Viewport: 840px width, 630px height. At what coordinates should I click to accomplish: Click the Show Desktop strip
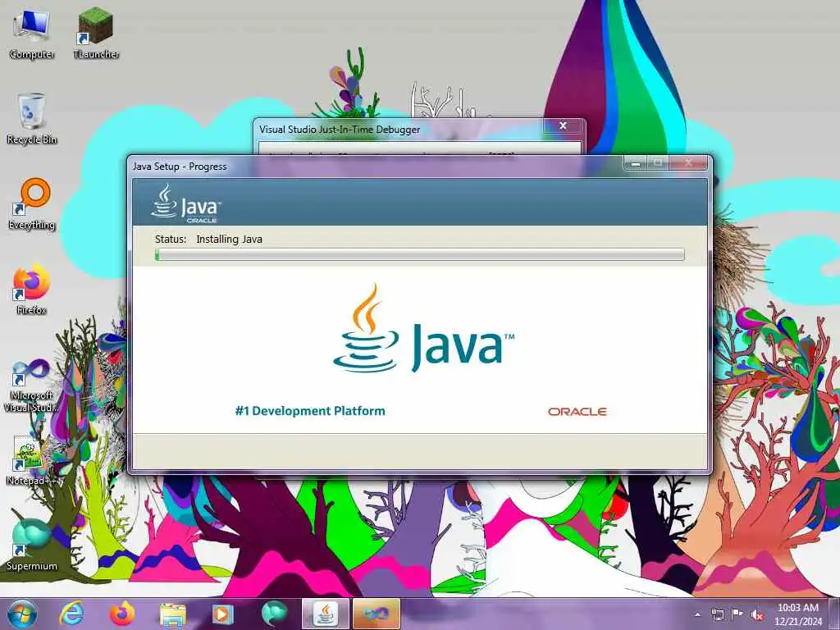pyautogui.click(x=834, y=614)
